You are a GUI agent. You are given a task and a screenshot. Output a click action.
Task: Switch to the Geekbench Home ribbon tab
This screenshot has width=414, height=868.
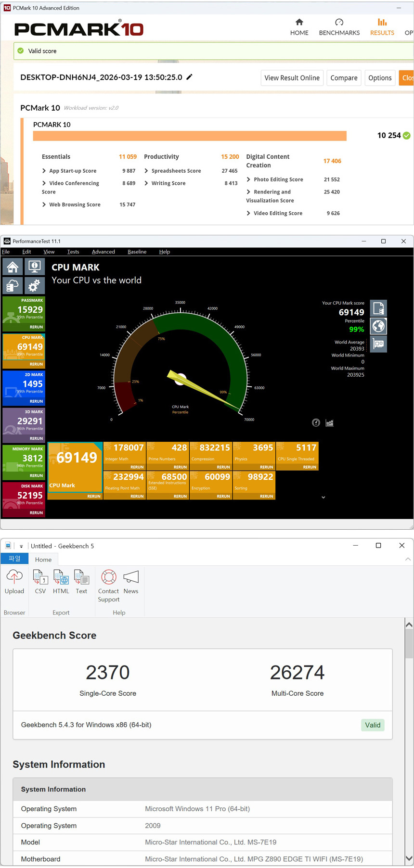(43, 560)
